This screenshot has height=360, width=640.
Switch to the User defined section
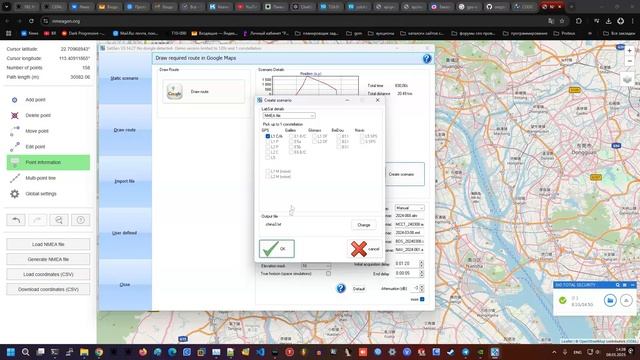click(x=125, y=233)
